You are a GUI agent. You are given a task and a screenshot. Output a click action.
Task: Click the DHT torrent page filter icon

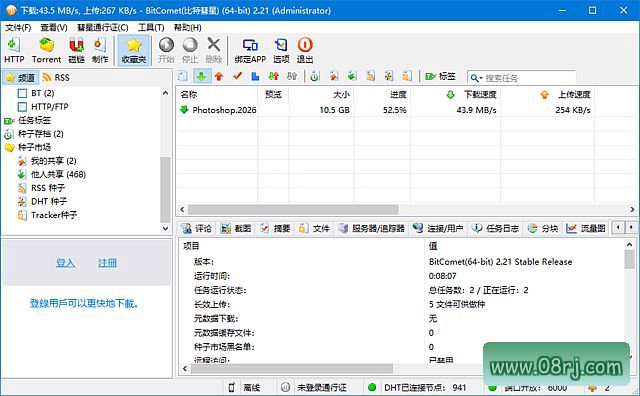[389, 76]
